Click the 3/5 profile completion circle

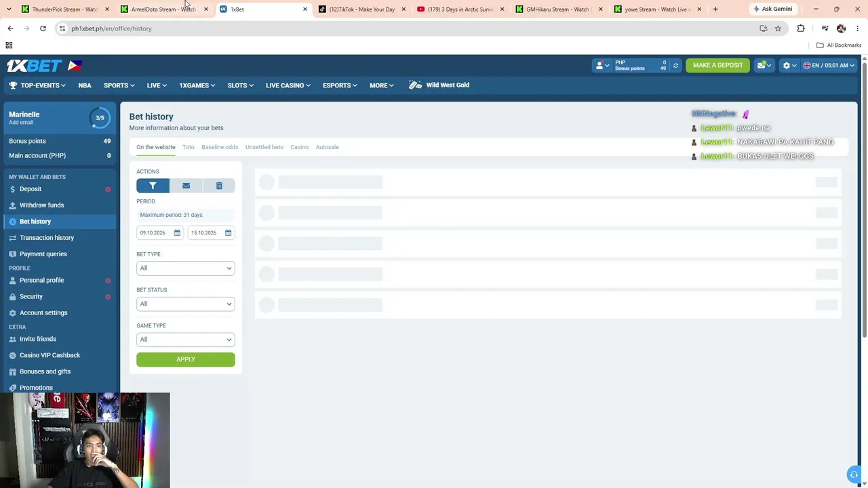click(x=100, y=118)
